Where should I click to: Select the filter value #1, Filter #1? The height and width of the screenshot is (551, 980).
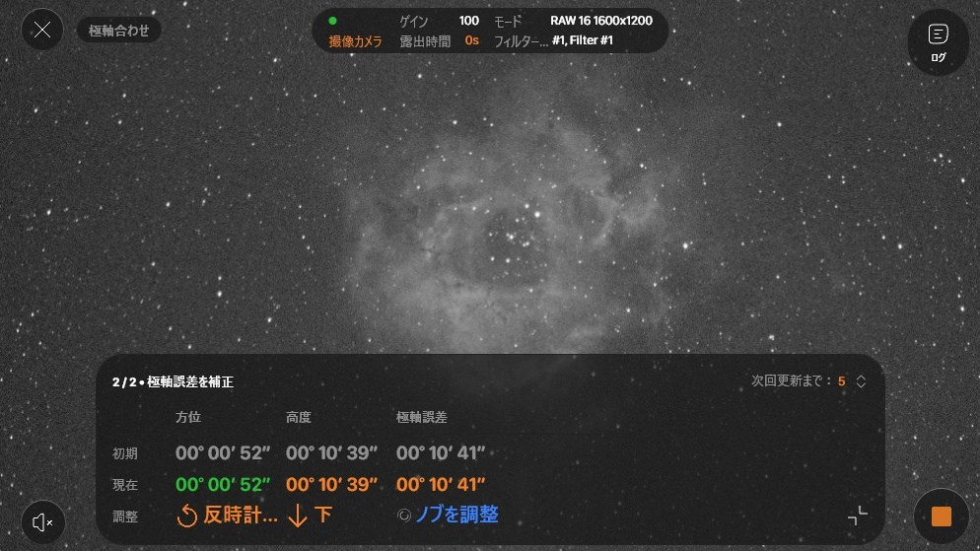[583, 40]
